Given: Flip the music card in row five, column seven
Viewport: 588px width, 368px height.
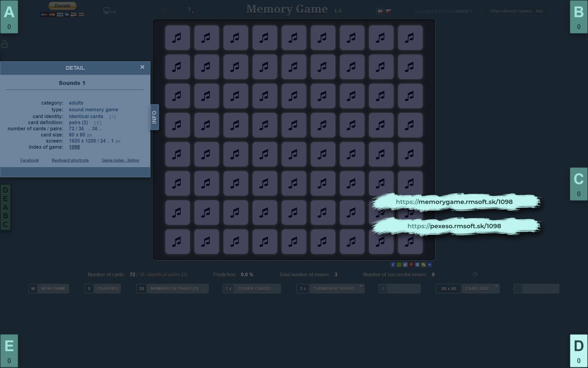Looking at the screenshot, I should (x=352, y=154).
